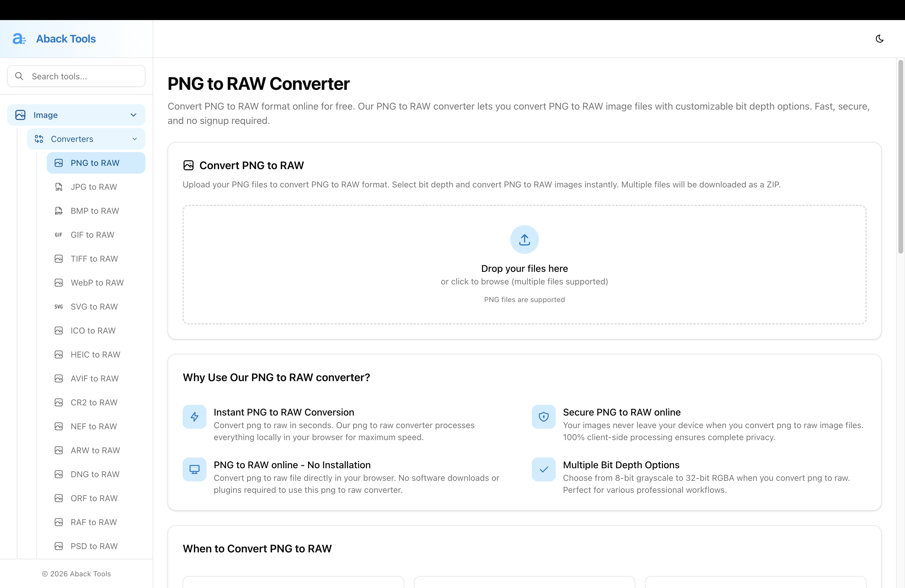
Task: Click the monitor icon for No Installation feature
Action: point(194,469)
